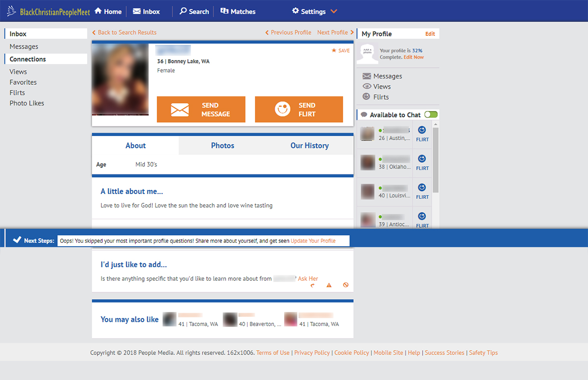
Task: Go back to Search Results
Action: 124,32
